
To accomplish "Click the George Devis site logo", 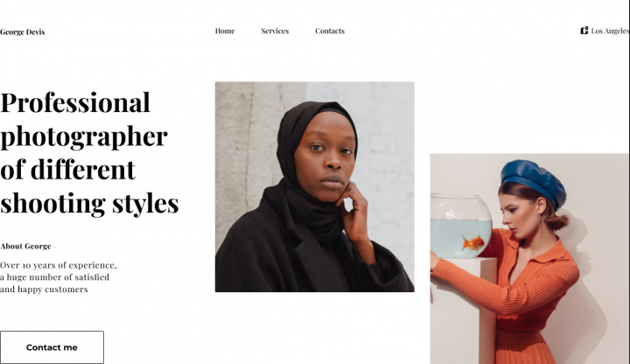I will 23,32.
